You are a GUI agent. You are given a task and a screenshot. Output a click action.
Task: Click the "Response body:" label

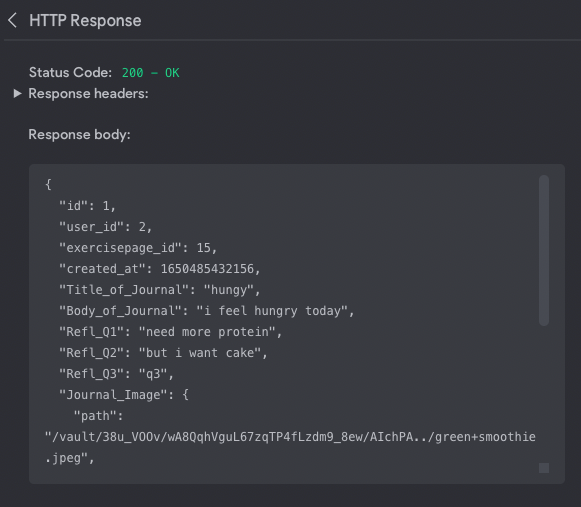pyautogui.click(x=79, y=135)
